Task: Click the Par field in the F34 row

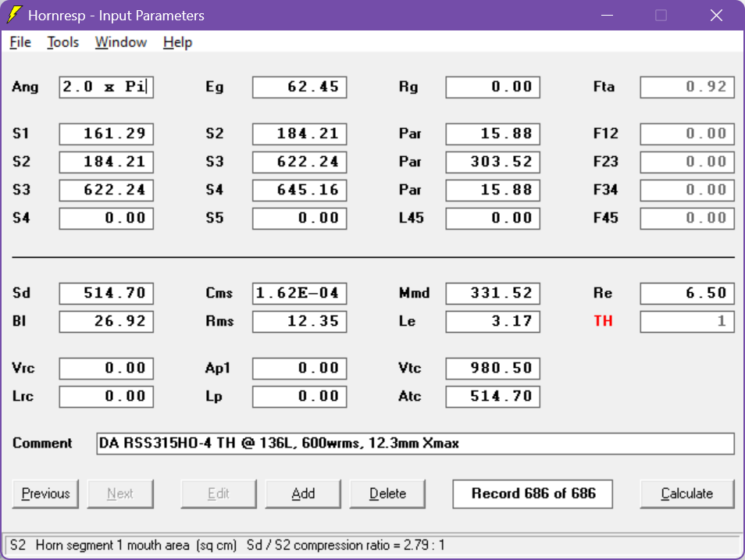Action: [494, 190]
